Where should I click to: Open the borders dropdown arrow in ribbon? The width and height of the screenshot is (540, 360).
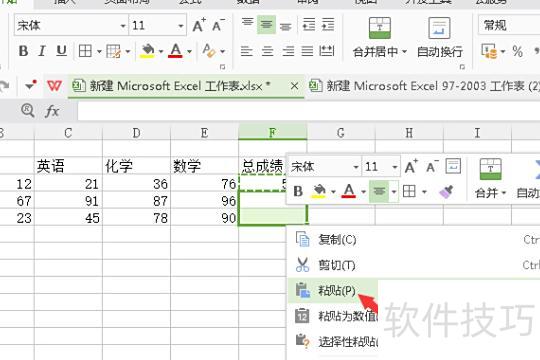point(99,52)
